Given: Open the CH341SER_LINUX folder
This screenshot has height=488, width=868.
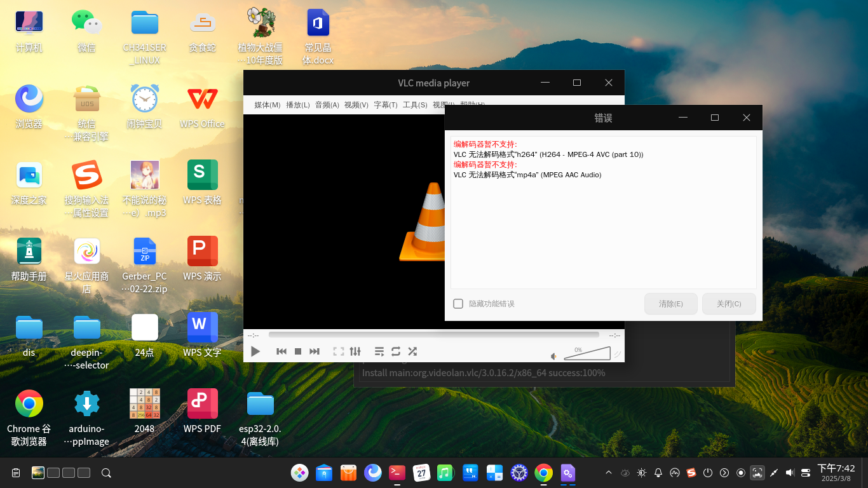Looking at the screenshot, I should pyautogui.click(x=145, y=37).
